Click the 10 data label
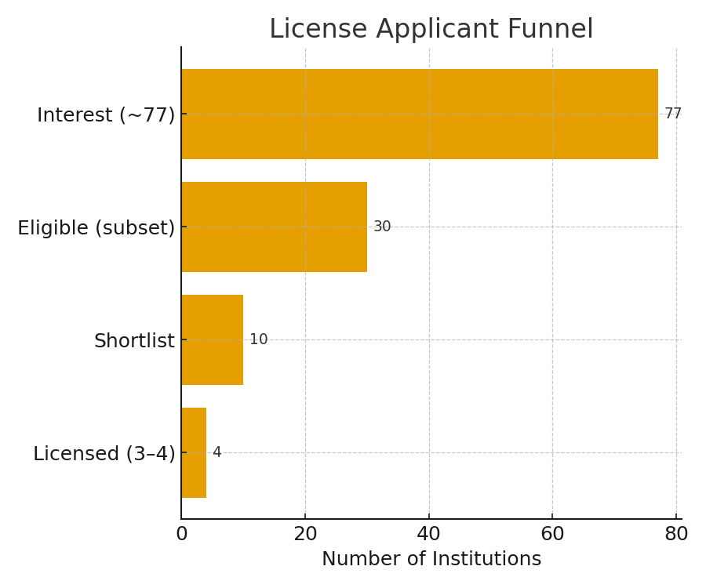Screen dimensions: 706x588 coord(258,339)
